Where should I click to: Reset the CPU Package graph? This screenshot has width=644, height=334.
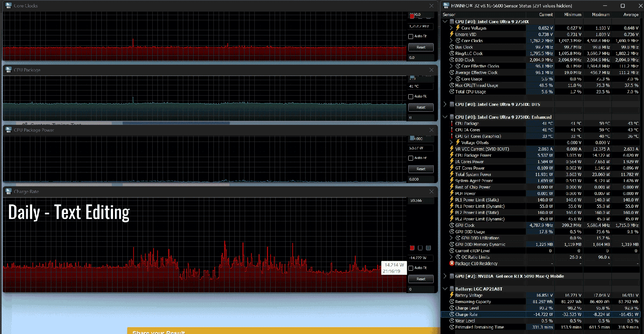coord(421,107)
